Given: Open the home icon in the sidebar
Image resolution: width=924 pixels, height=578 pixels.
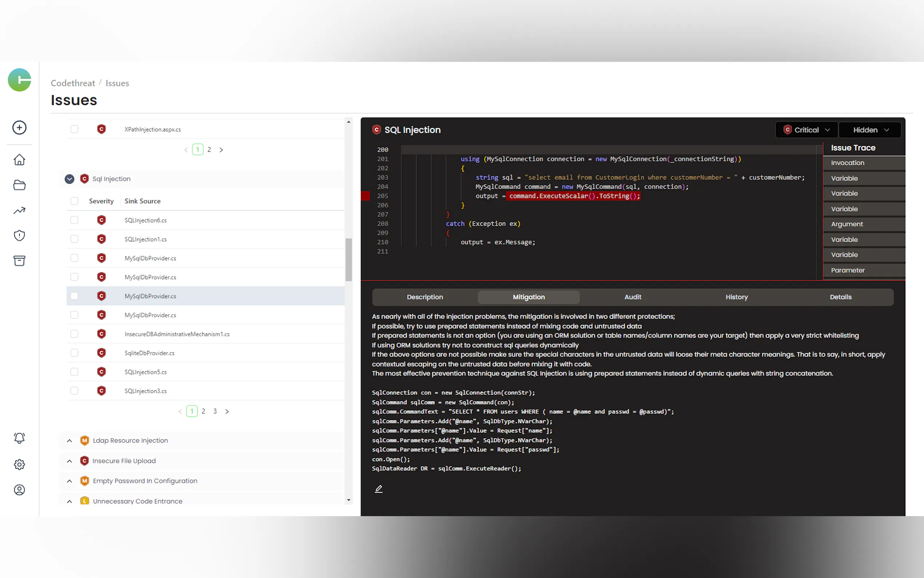Looking at the screenshot, I should coord(20,160).
